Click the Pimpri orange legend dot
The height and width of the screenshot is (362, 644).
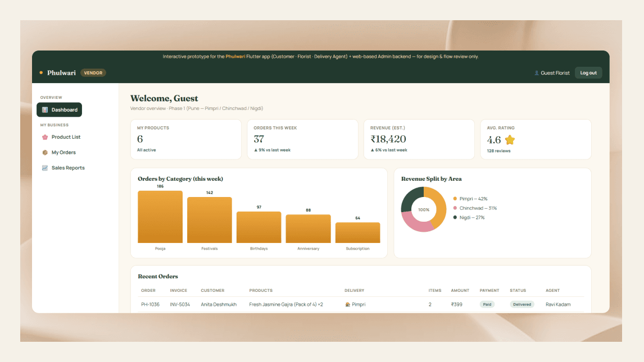coord(455,199)
